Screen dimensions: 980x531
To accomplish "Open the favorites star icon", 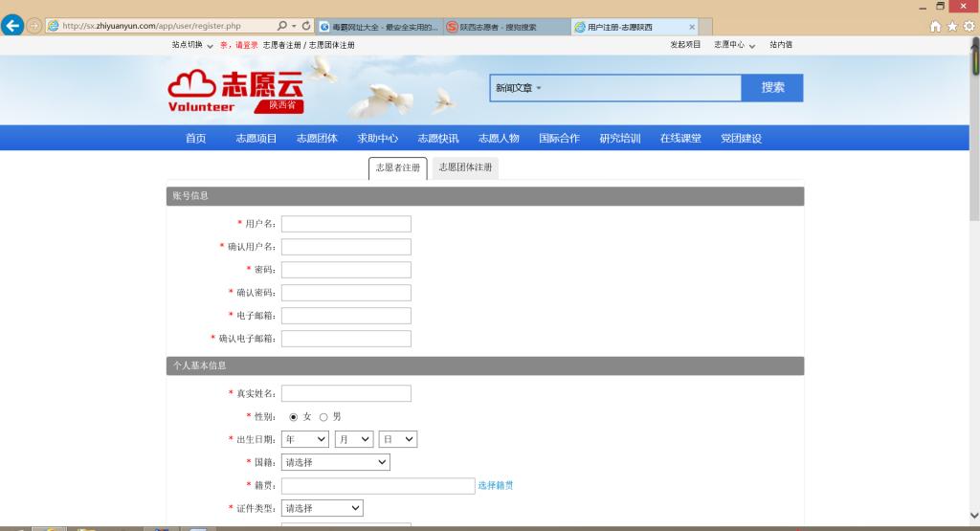I will tap(952, 26).
